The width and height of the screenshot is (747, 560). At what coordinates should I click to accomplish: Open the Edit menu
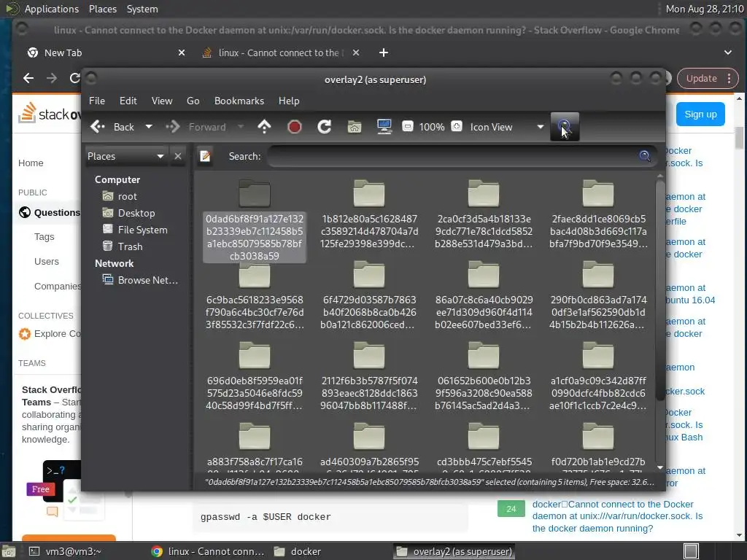(128, 101)
